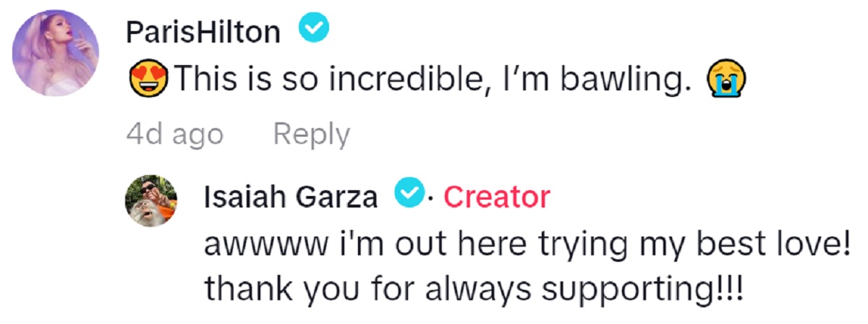Click verified badge next to ParisHilton
Image resolution: width=868 pixels, height=324 pixels.
tap(315, 30)
